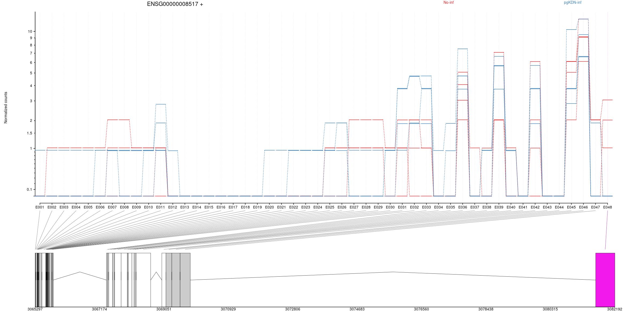Click the Normalized counts axis label
Viewport: 644px width, 322px height.
6,108
